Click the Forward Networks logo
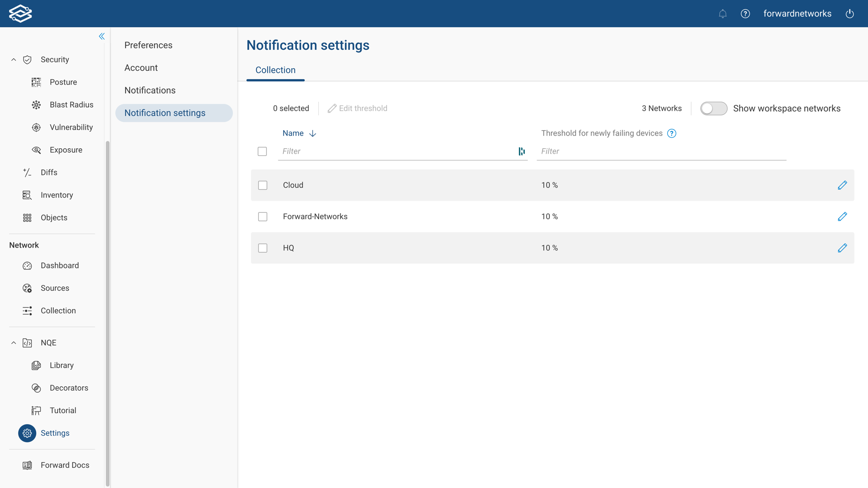Screen dimensions: 868x488 20,14
